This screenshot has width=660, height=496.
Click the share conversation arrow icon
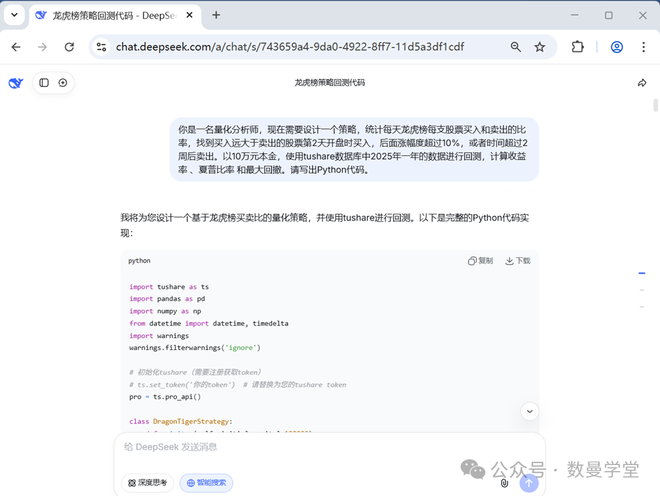(642, 83)
